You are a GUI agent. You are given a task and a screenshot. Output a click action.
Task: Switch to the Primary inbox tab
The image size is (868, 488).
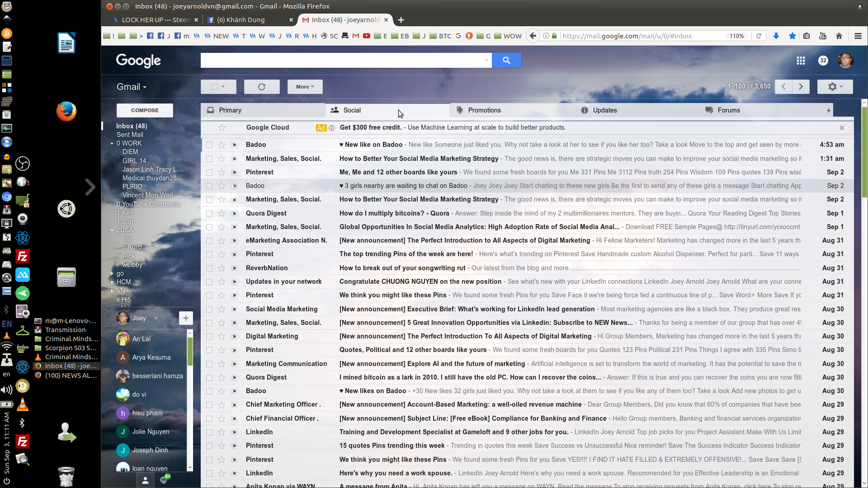(263, 110)
